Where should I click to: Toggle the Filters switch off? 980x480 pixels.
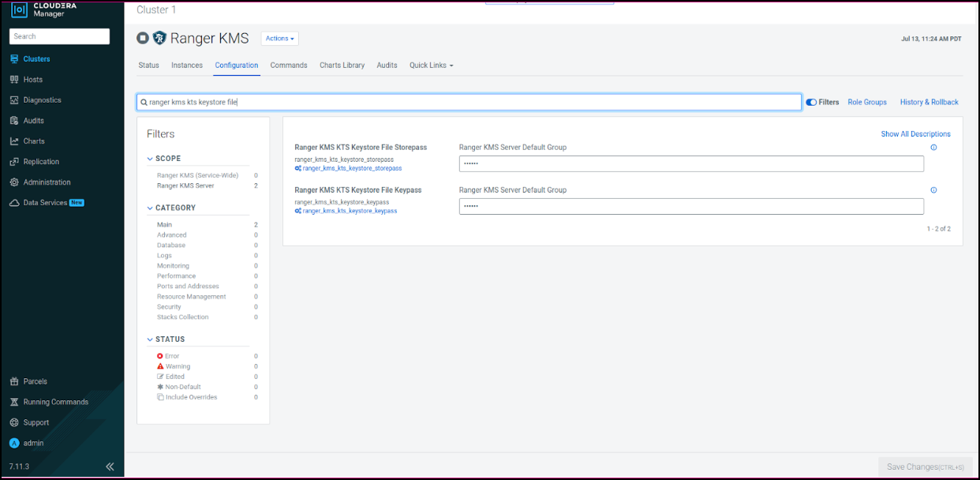pyautogui.click(x=811, y=102)
